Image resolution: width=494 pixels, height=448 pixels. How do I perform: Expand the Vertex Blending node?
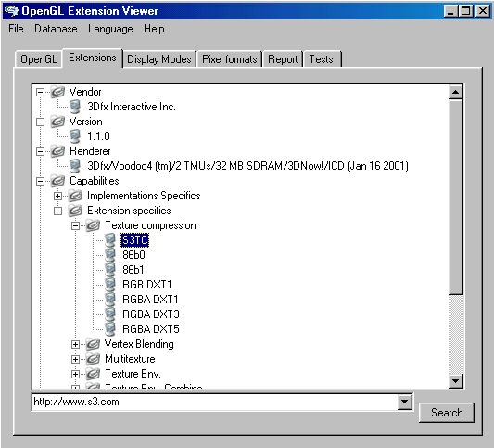click(x=76, y=345)
